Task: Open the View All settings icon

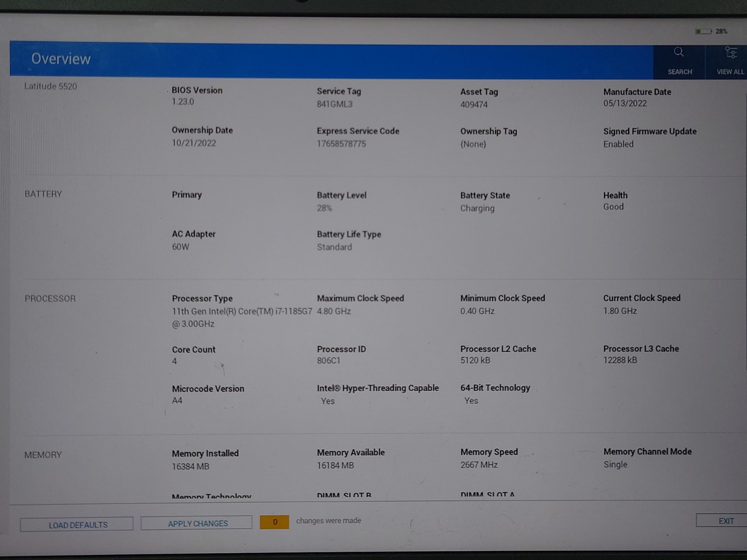Action: point(730,61)
